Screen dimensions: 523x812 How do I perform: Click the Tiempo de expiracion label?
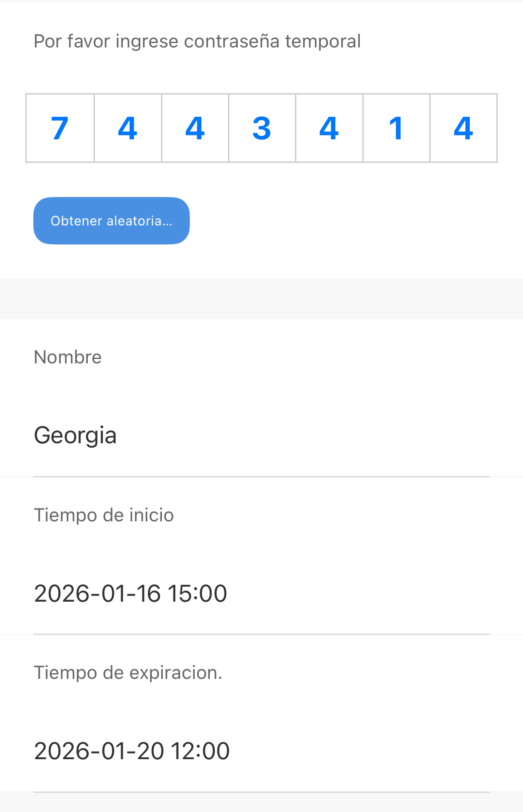pos(128,673)
